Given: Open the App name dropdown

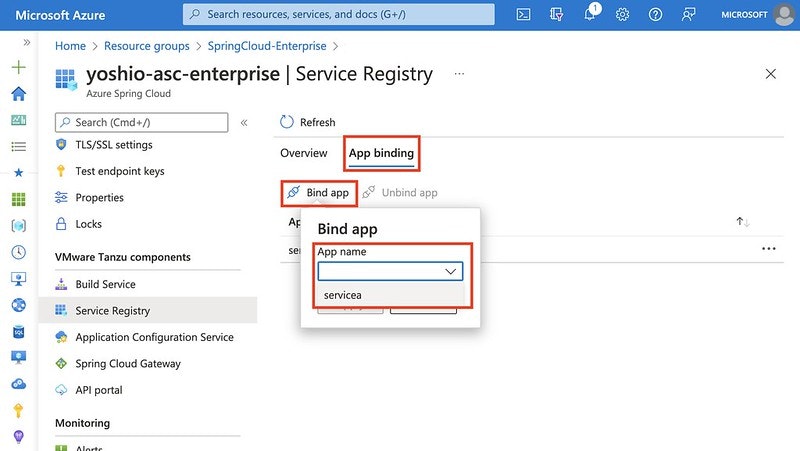Looking at the screenshot, I should (390, 271).
